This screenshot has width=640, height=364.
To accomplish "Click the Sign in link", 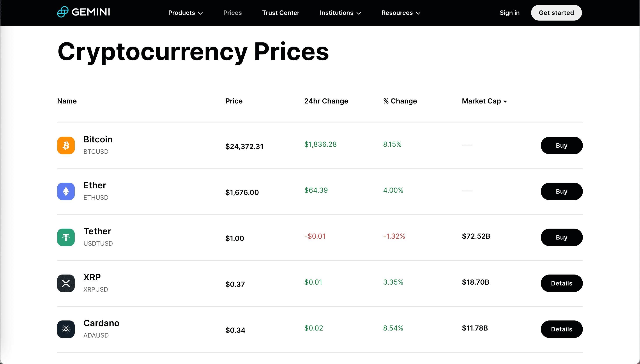I will click(509, 13).
